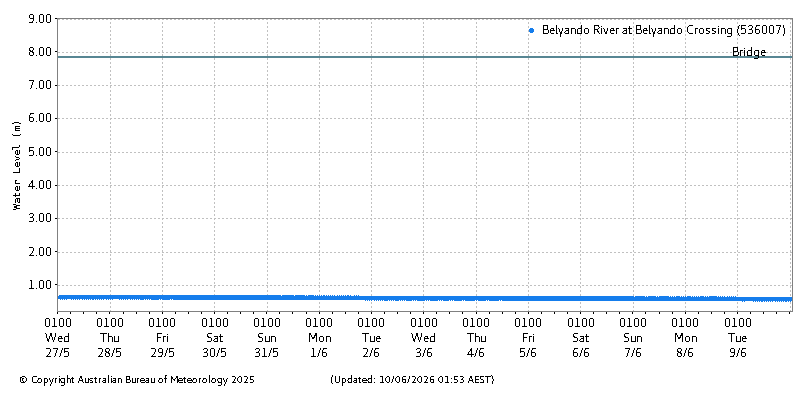Click the horizontal Bridge threshold line
The width and height of the screenshot is (800, 400).
coord(425,57)
